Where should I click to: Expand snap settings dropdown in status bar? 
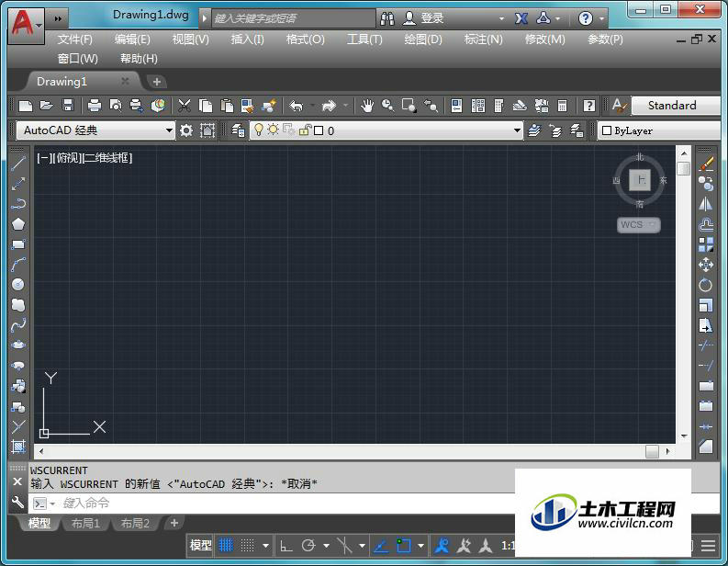tap(265, 546)
